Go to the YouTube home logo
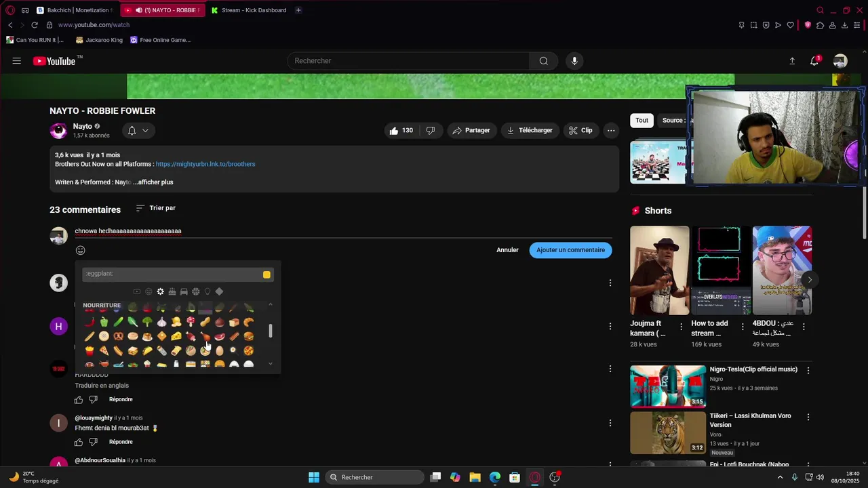The height and width of the screenshot is (488, 868). tap(54, 61)
